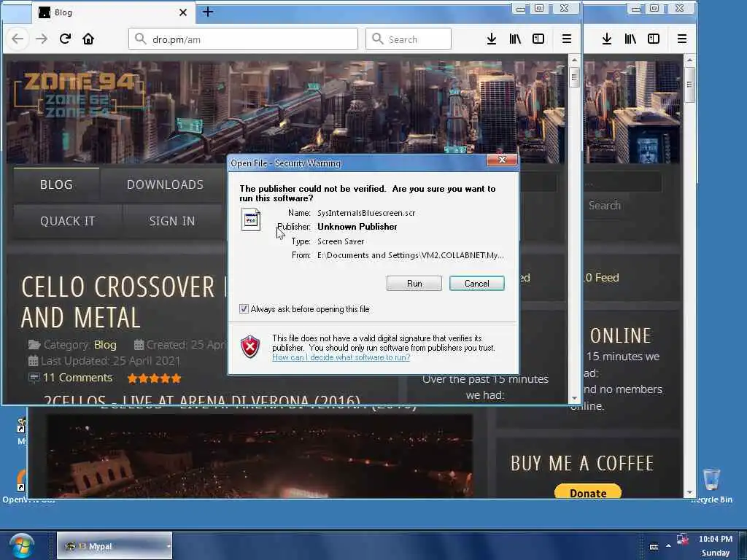
Task: Open downloads arrow in the front browser toolbar
Action: [492, 39]
